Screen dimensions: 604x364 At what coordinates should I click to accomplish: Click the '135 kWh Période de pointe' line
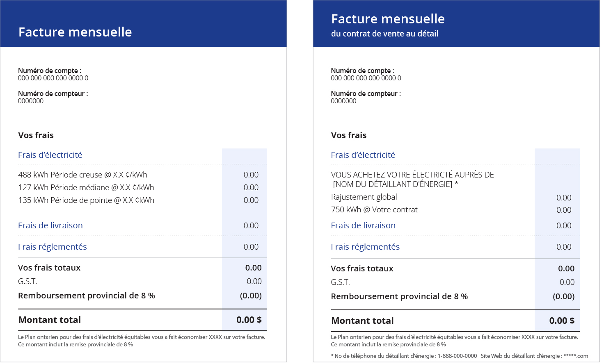pyautogui.click(x=86, y=200)
